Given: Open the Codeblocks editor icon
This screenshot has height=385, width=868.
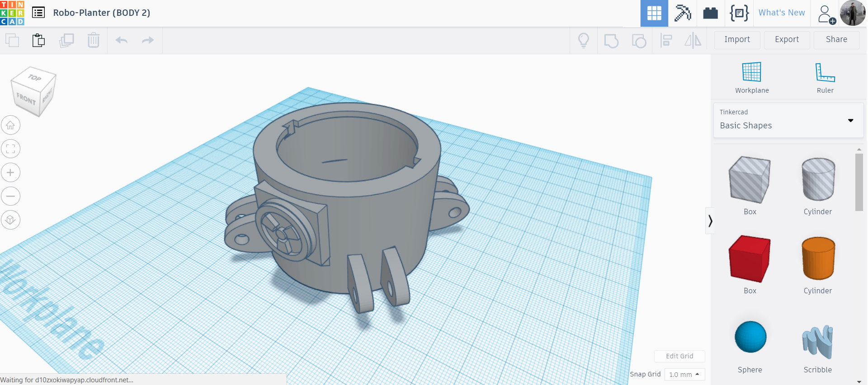Looking at the screenshot, I should [739, 13].
